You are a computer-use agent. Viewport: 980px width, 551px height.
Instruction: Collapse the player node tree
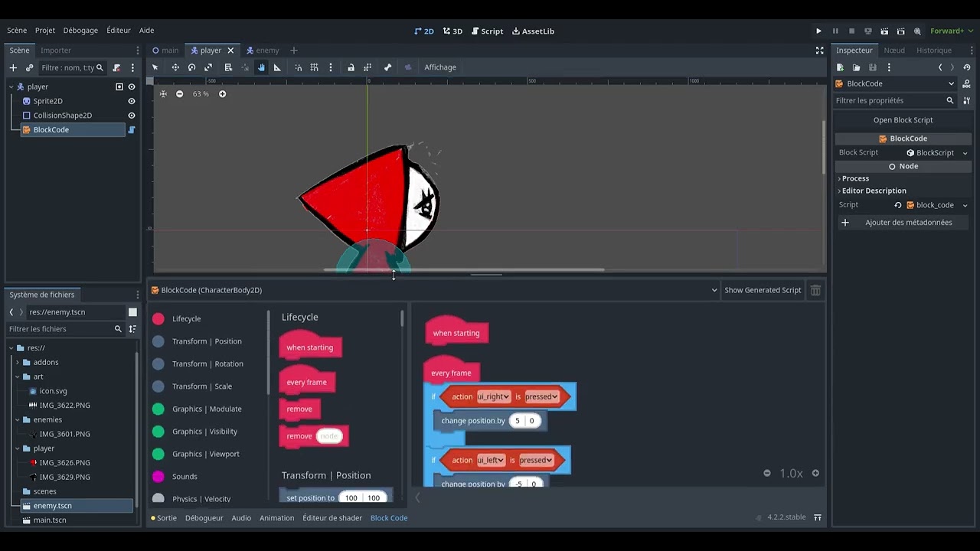[11, 87]
